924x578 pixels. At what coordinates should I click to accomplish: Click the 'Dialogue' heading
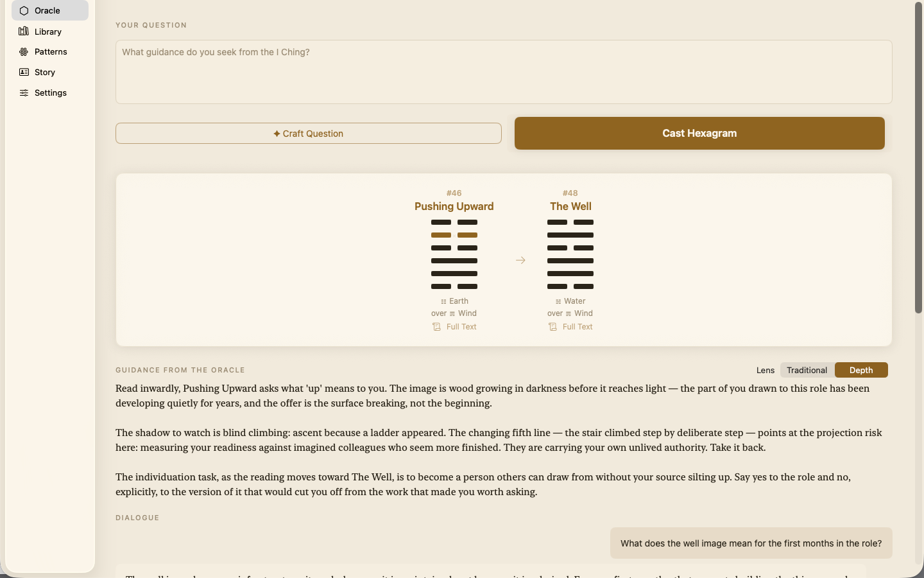(137, 518)
